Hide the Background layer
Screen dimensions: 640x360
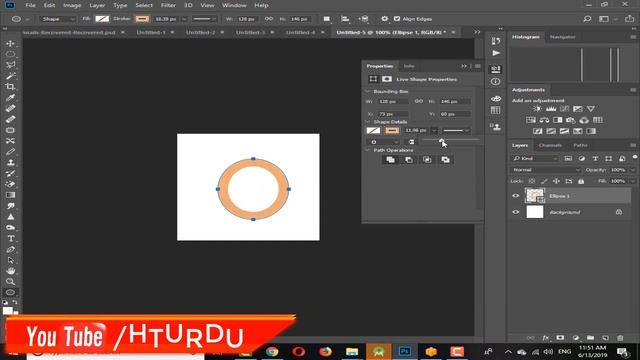516,212
